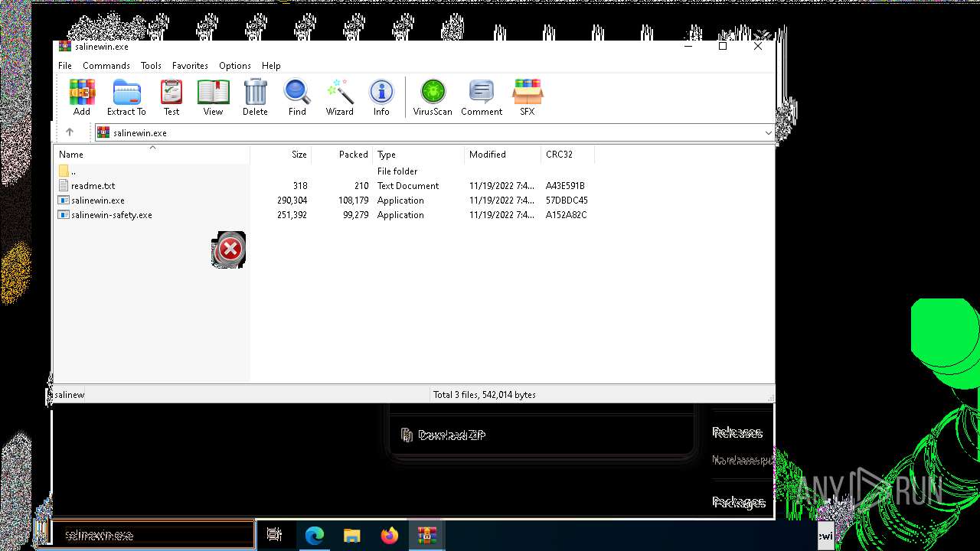Sort by CRC32 column header
The height and width of the screenshot is (551, 980).
pos(568,155)
